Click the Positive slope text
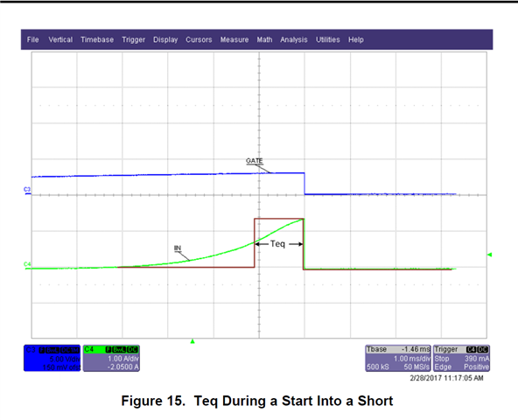 (476, 367)
